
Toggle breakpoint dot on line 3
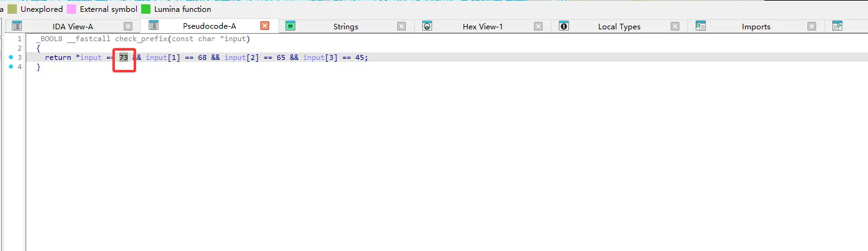[x=11, y=57]
